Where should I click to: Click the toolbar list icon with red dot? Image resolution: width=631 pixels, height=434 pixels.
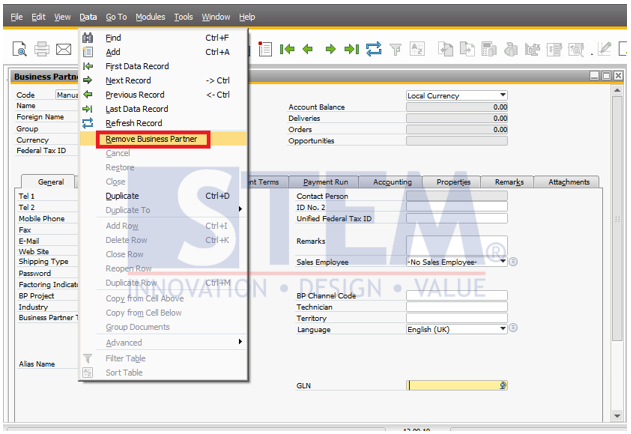(x=265, y=49)
